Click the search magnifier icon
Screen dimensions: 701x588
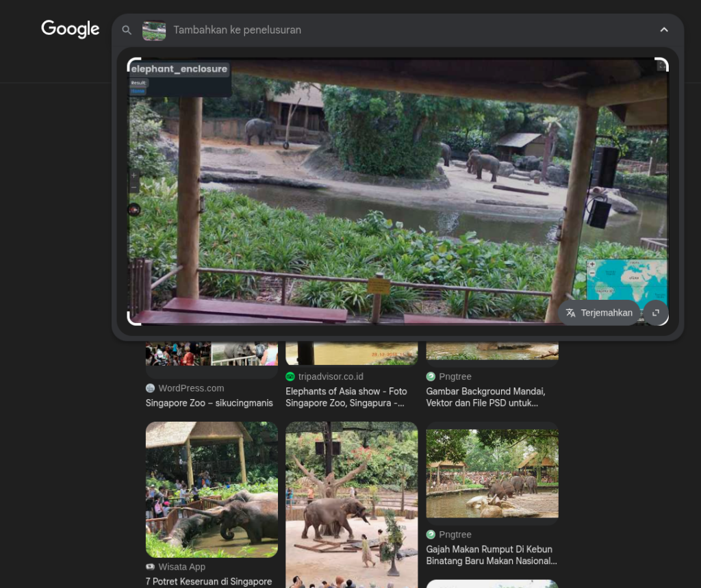tap(127, 30)
